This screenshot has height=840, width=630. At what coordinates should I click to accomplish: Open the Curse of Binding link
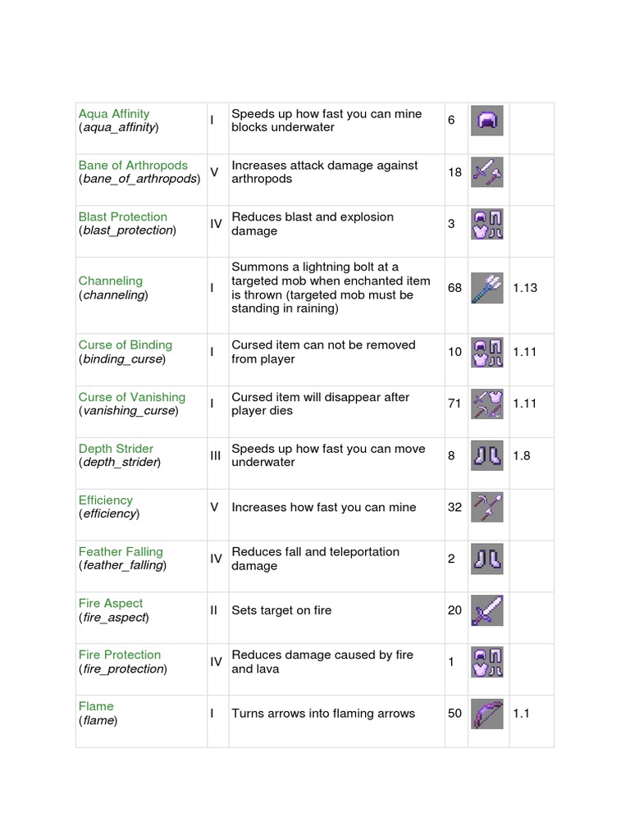pos(126,345)
